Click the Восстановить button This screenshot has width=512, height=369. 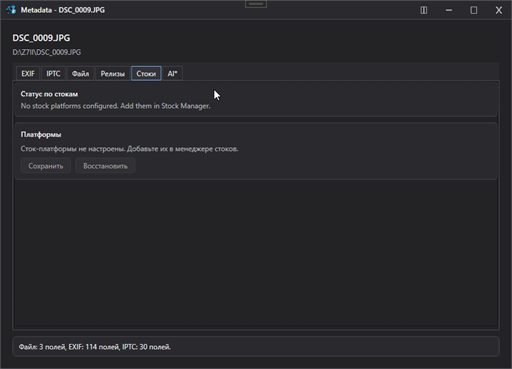click(105, 166)
